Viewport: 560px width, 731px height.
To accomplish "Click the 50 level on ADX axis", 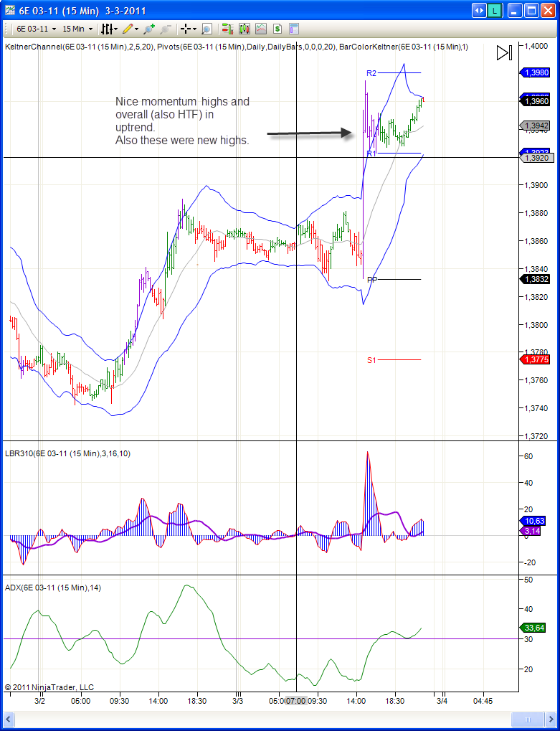I will (528, 579).
